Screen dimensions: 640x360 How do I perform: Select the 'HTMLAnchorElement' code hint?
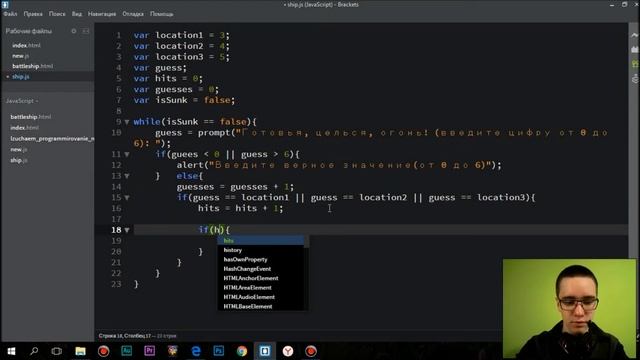261,278
